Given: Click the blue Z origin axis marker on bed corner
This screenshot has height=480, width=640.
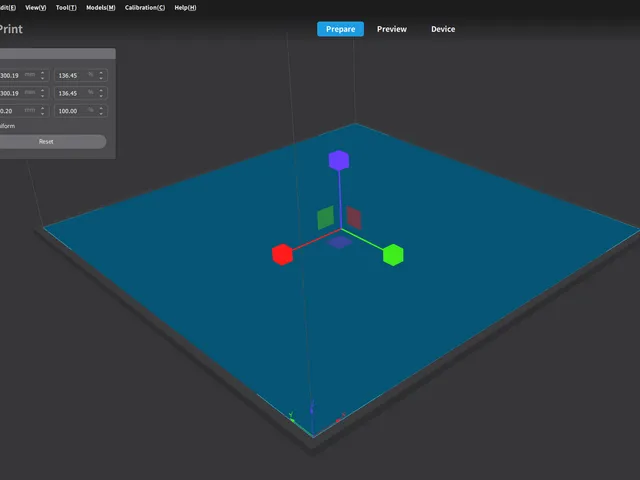Looking at the screenshot, I should click(x=312, y=408).
